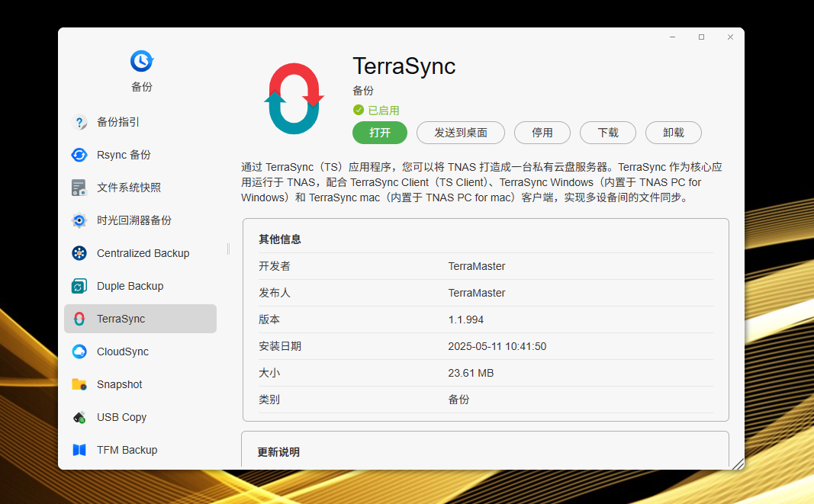Click the CloudSync cloud icon
Screen dimensions: 814x504
79,352
